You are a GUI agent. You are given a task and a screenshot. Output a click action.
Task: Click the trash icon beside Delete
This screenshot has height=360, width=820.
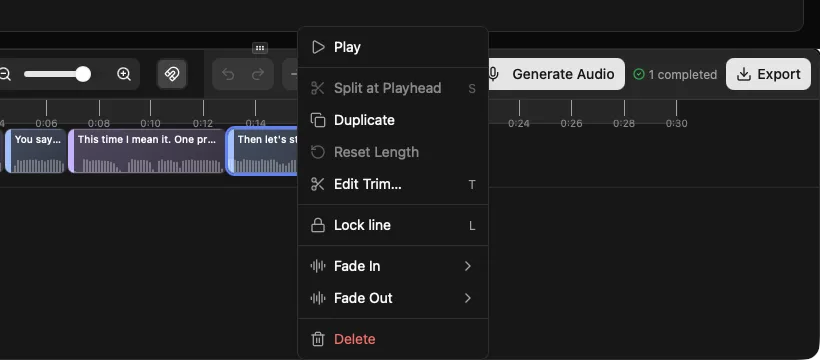(x=318, y=339)
